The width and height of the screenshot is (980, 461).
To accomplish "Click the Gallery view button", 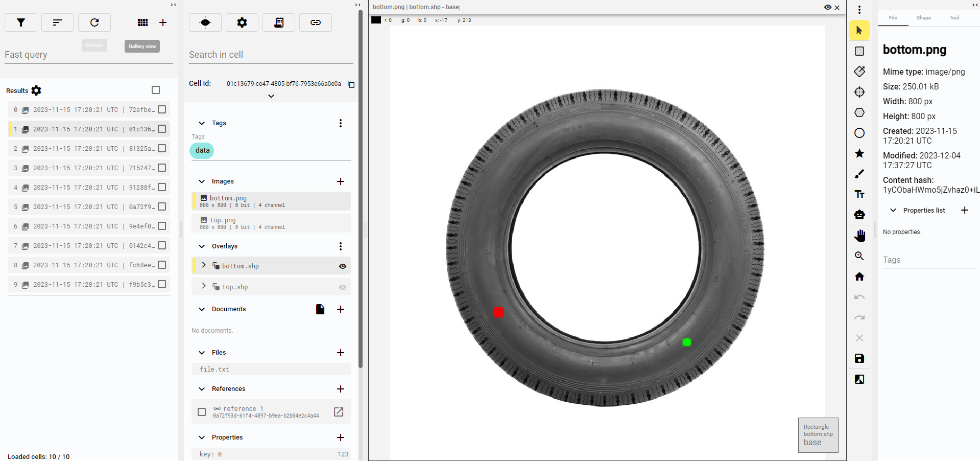I will click(142, 47).
